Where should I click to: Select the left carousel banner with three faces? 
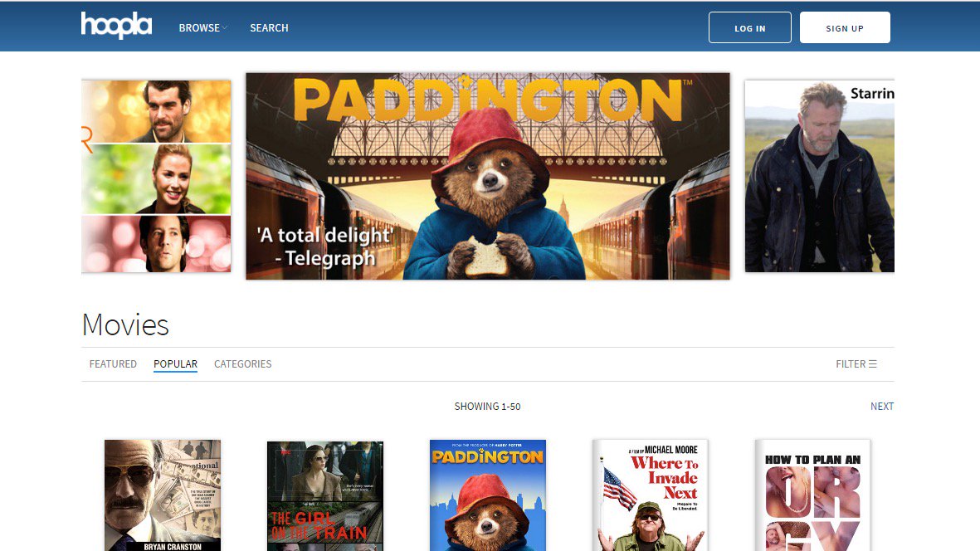coord(156,176)
